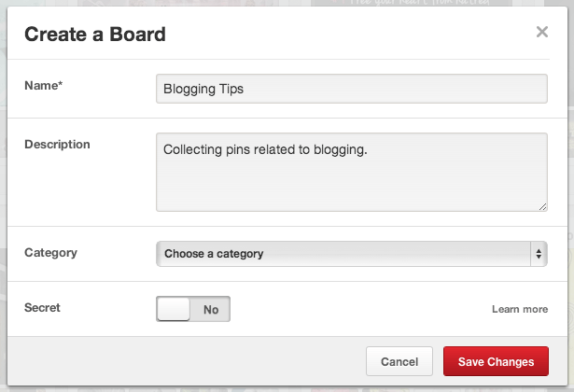Click the category dropdown arrows

539,254
